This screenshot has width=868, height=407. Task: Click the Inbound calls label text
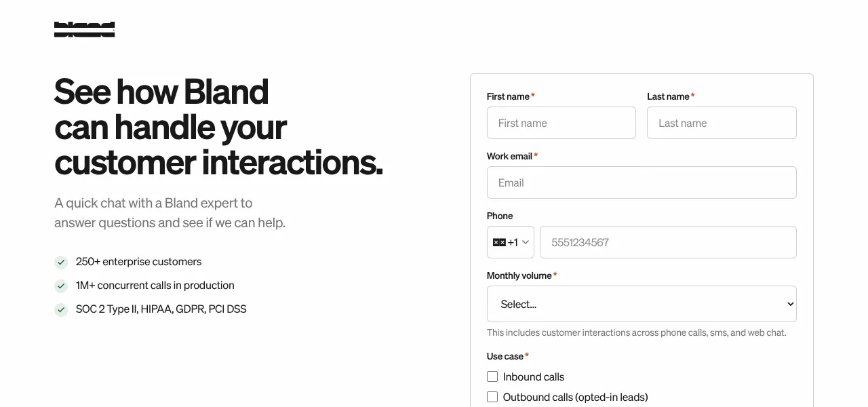pyautogui.click(x=534, y=376)
